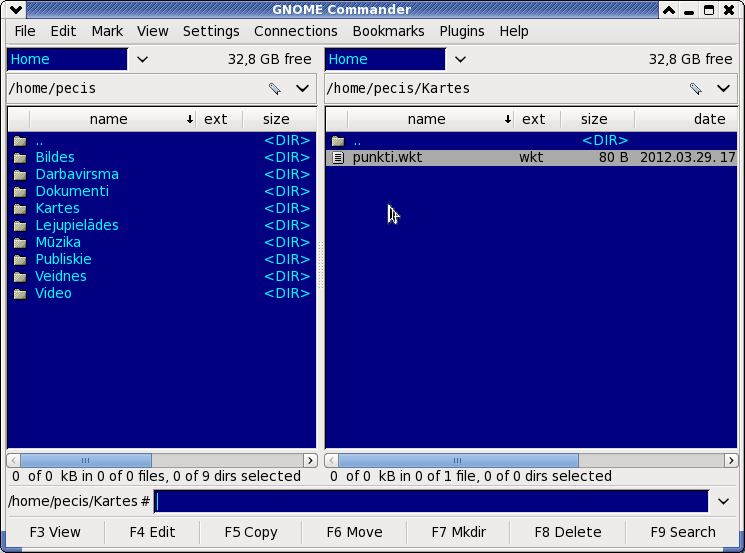
Task: Click bookmark pin icon in left path bar
Action: [x=274, y=88]
